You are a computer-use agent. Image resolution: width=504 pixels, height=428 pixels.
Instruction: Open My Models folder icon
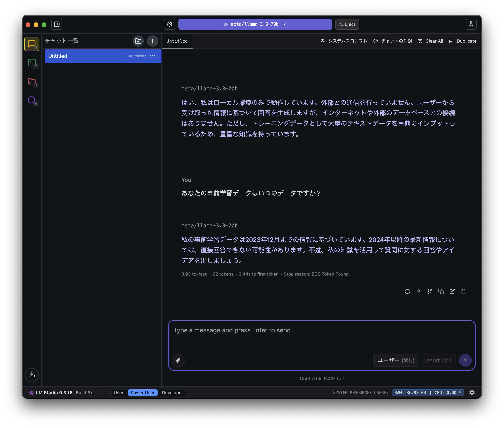(32, 82)
